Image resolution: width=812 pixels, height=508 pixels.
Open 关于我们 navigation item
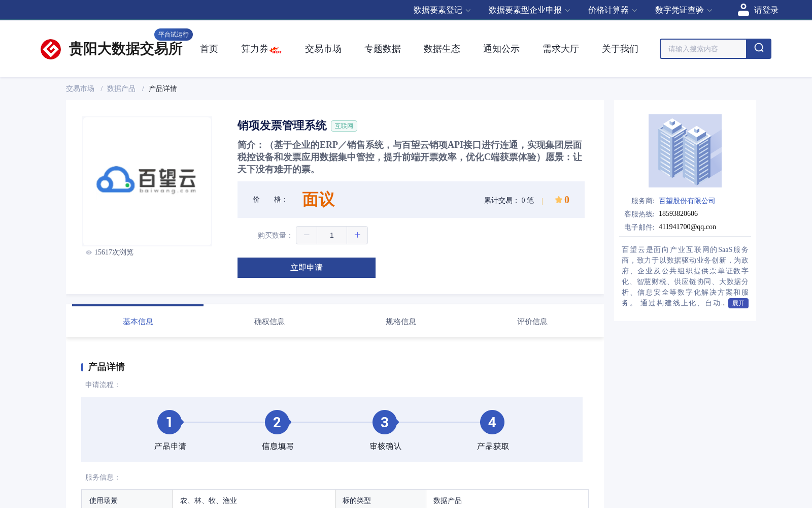click(x=620, y=49)
